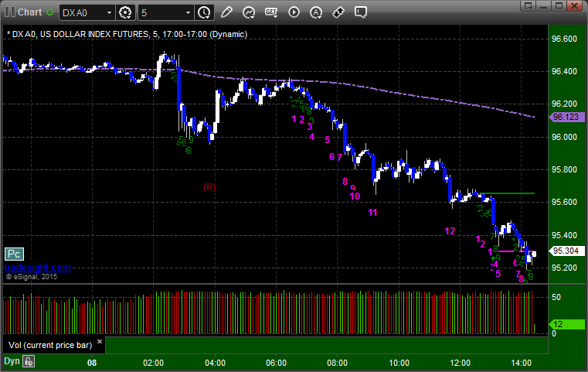This screenshot has width=588, height=372.
Task: Click the 95.304 current price tag
Action: coord(566,251)
